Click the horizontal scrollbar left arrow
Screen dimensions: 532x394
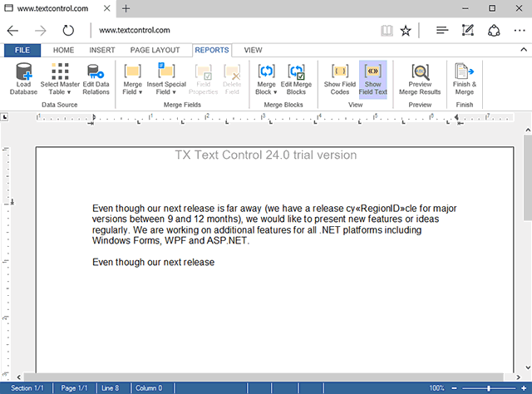(x=18, y=377)
